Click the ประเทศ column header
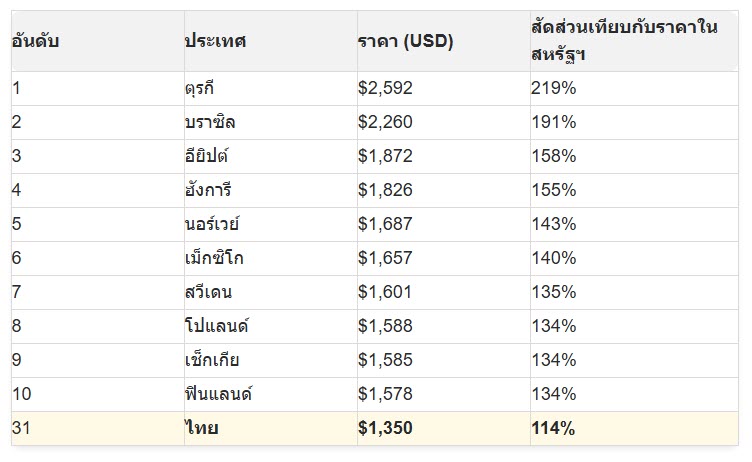 tap(271, 41)
